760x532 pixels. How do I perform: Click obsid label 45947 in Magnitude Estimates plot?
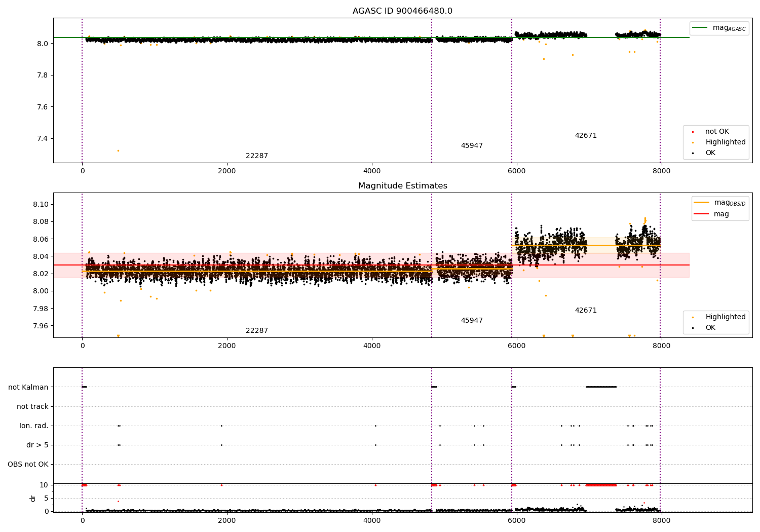(x=472, y=321)
